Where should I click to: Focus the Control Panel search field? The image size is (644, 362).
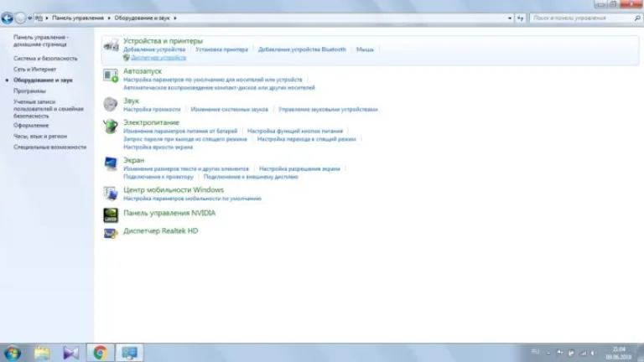click(x=583, y=18)
